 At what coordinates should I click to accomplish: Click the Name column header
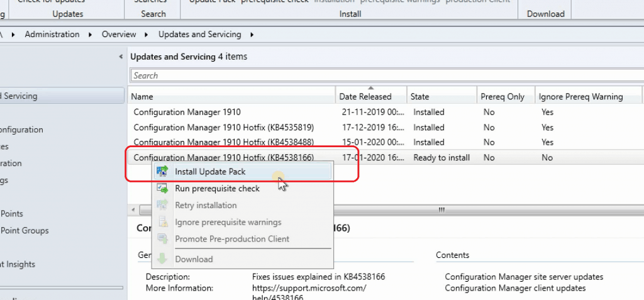(142, 97)
